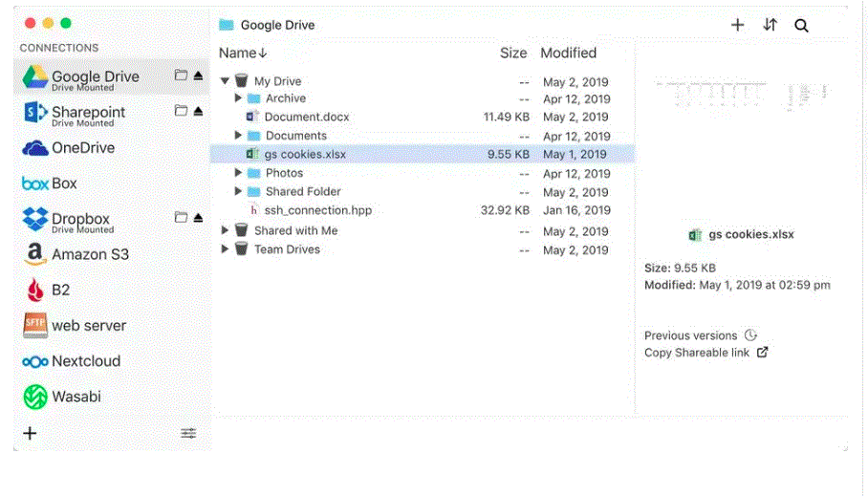868x496 pixels.
Task: Select the Google Drive connection icon
Action: pos(34,77)
